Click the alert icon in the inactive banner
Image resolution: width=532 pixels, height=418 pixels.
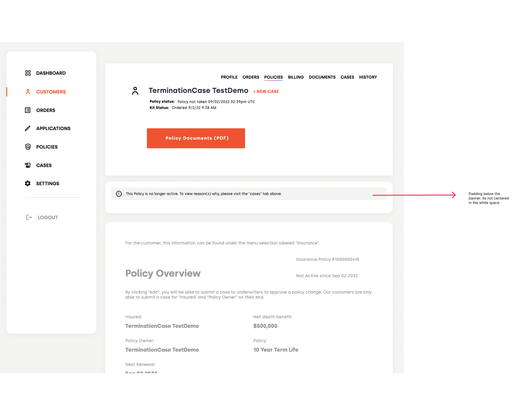tap(119, 194)
